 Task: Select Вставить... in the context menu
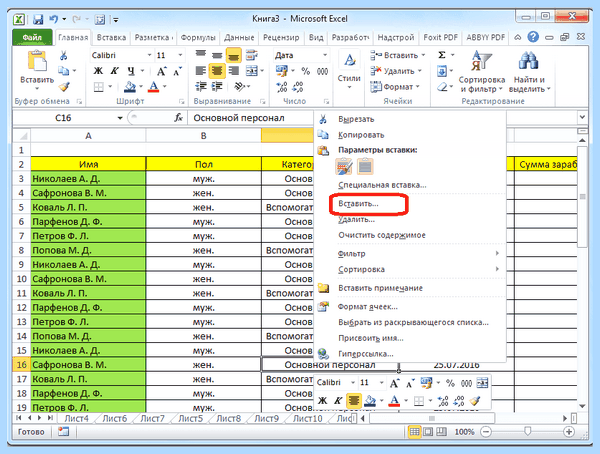[x=359, y=204]
